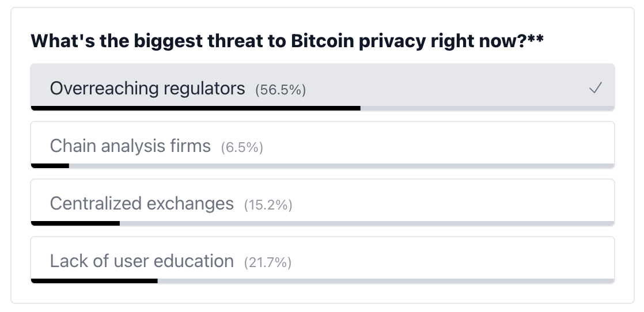Pick the Centralized exchanges poll option
The height and width of the screenshot is (312, 644).
[x=323, y=203]
